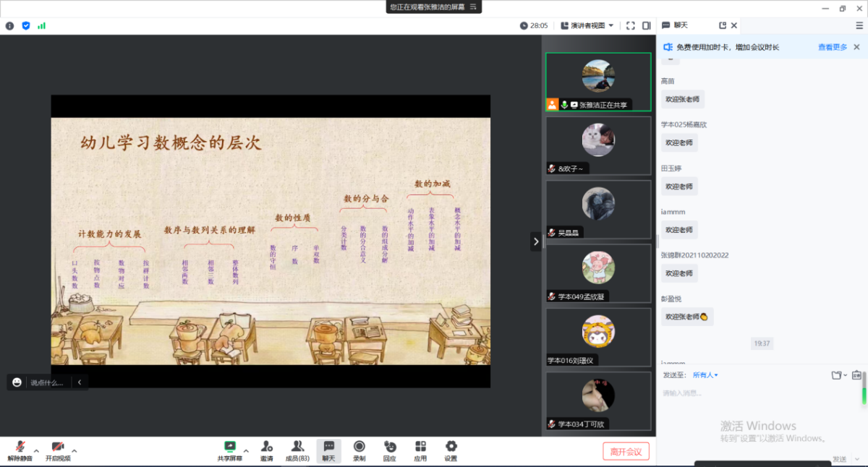This screenshot has width=868, height=467.
Task: Open the 应用 apps icon
Action: (420, 450)
